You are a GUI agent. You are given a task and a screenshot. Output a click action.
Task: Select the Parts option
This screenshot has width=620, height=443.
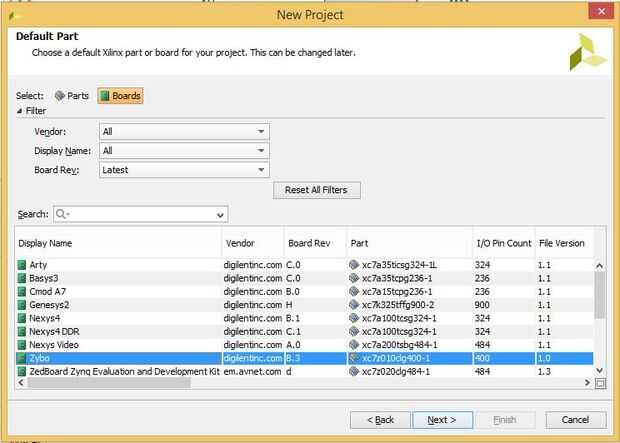pyautogui.click(x=72, y=96)
